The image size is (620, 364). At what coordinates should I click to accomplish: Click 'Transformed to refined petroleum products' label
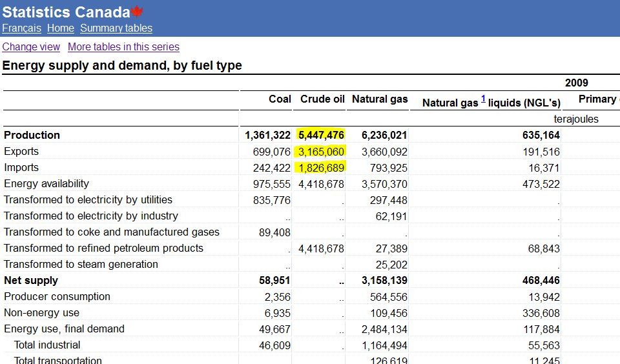pos(103,248)
